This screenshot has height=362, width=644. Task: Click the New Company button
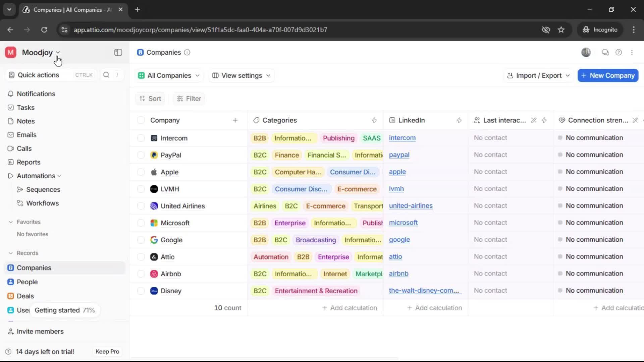coord(608,75)
